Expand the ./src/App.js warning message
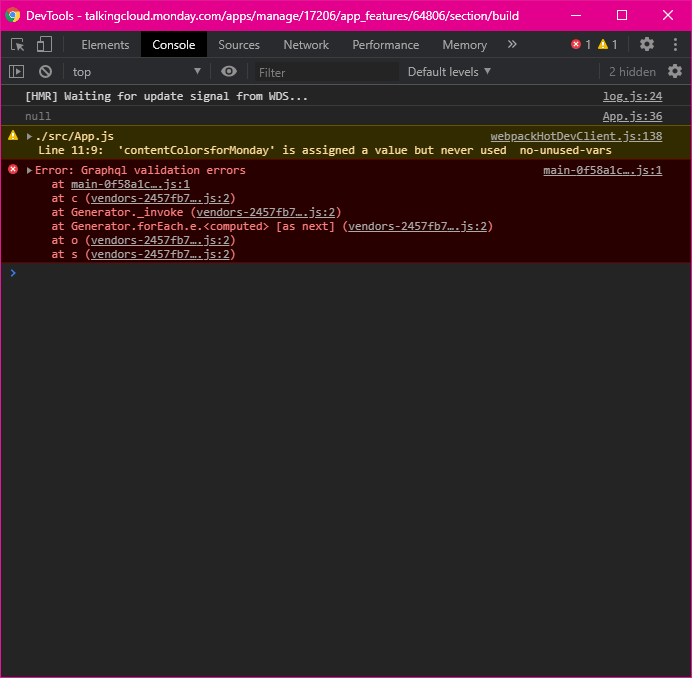 tap(29, 136)
